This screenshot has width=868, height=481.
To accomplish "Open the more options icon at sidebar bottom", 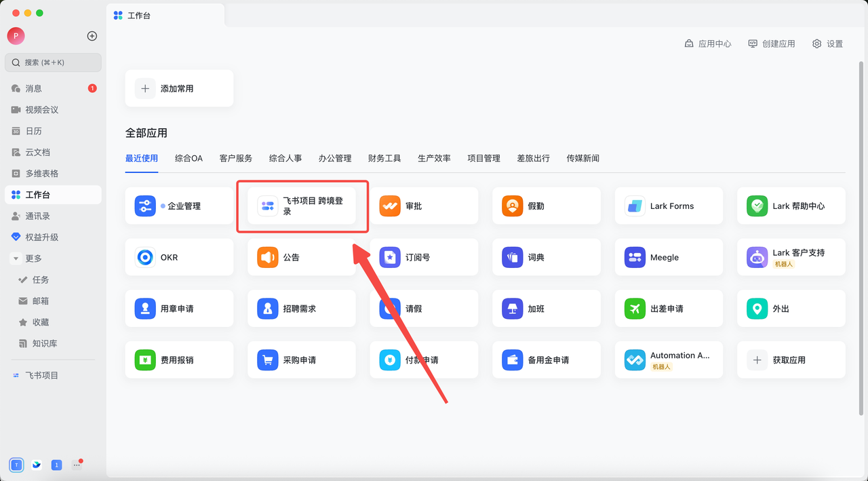I will click(77, 465).
